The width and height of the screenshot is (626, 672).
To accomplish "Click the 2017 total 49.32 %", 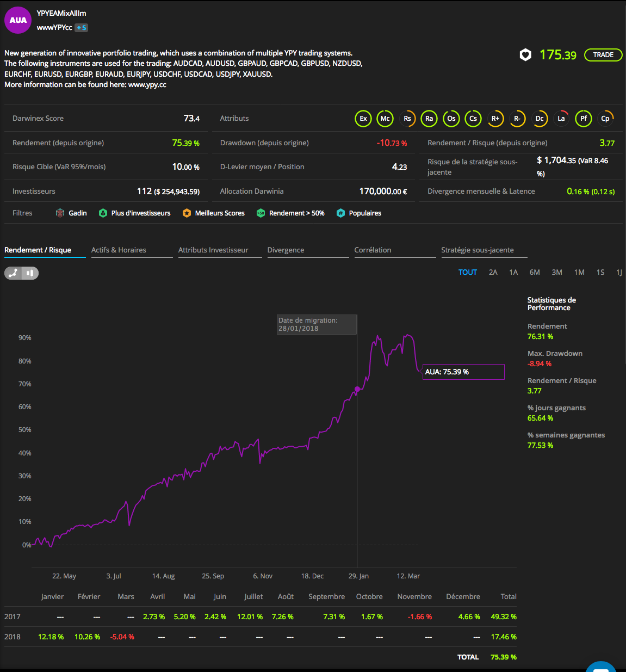I will pos(504,616).
